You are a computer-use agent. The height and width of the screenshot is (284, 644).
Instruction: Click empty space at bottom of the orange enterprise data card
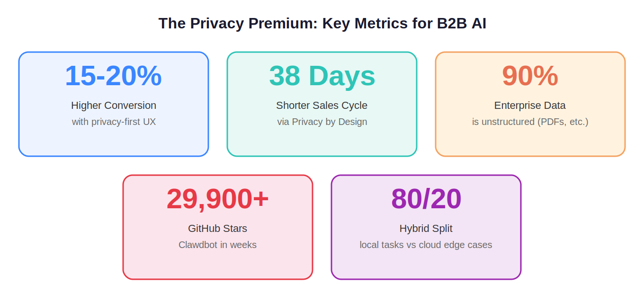(530, 141)
